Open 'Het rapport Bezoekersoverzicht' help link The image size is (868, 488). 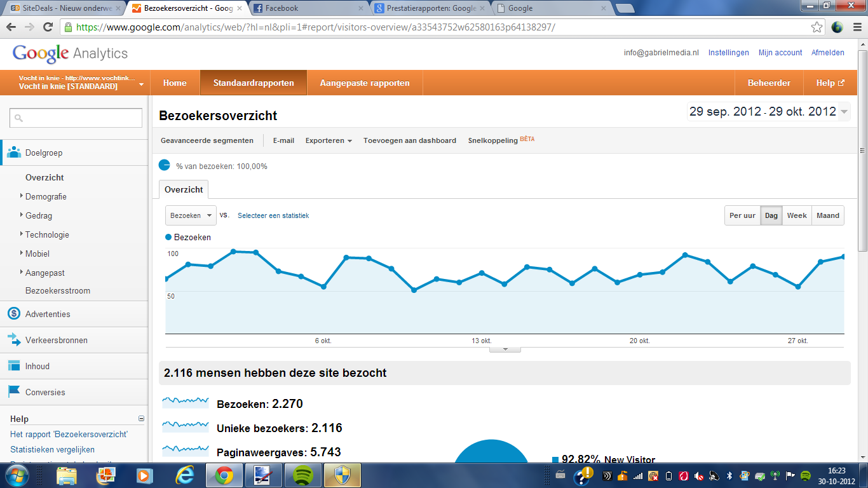tap(69, 434)
